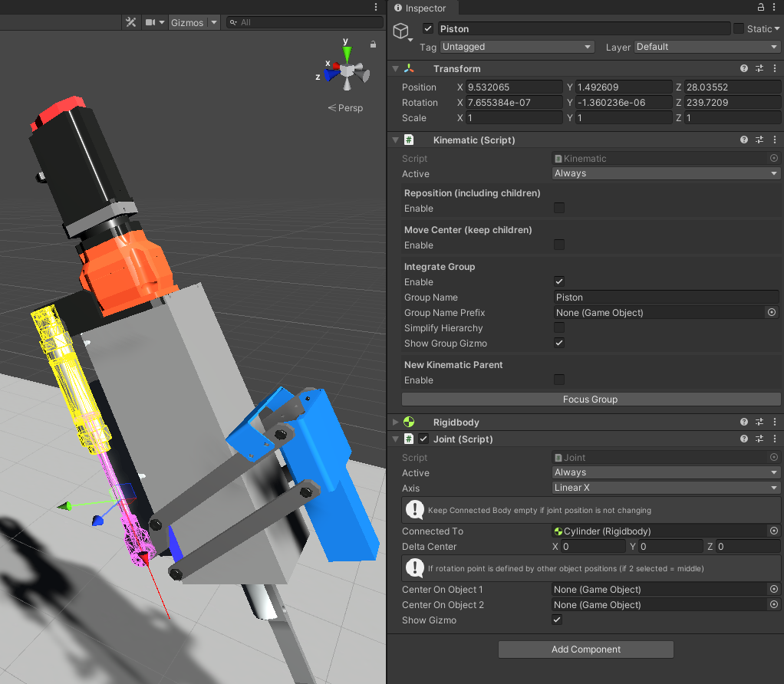This screenshot has height=684, width=784.
Task: Disable the Integrate Group Enable checkbox
Action: click(559, 282)
